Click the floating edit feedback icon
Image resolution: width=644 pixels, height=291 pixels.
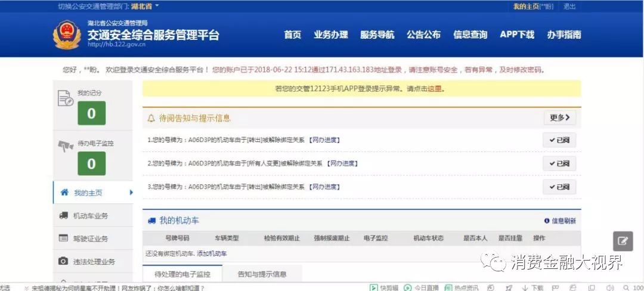pyautogui.click(x=623, y=241)
